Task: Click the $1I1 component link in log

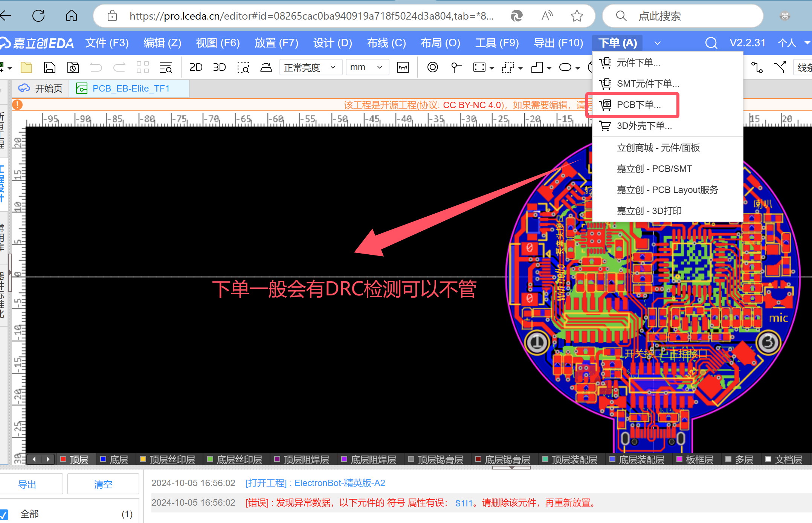Action: click(x=464, y=503)
